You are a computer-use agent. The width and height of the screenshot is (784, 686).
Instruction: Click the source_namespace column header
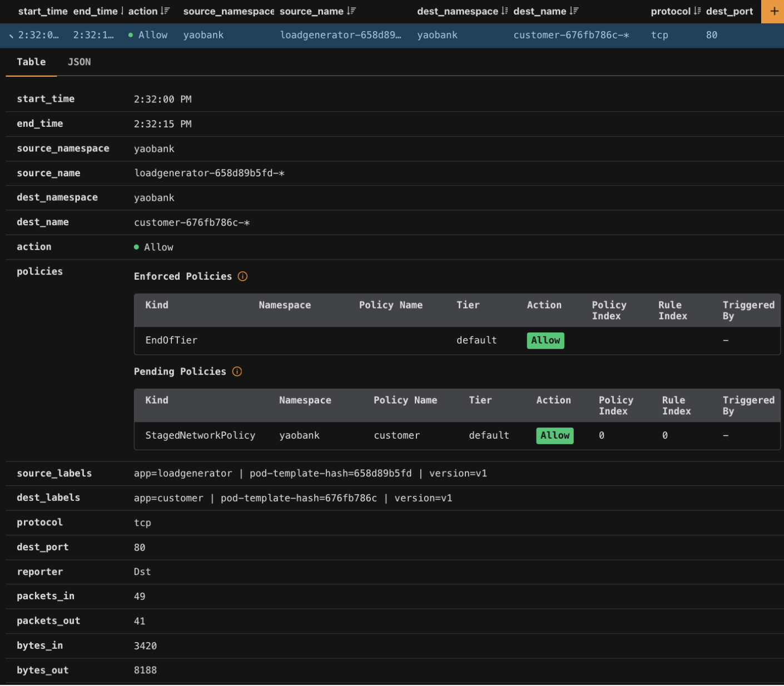pos(229,11)
